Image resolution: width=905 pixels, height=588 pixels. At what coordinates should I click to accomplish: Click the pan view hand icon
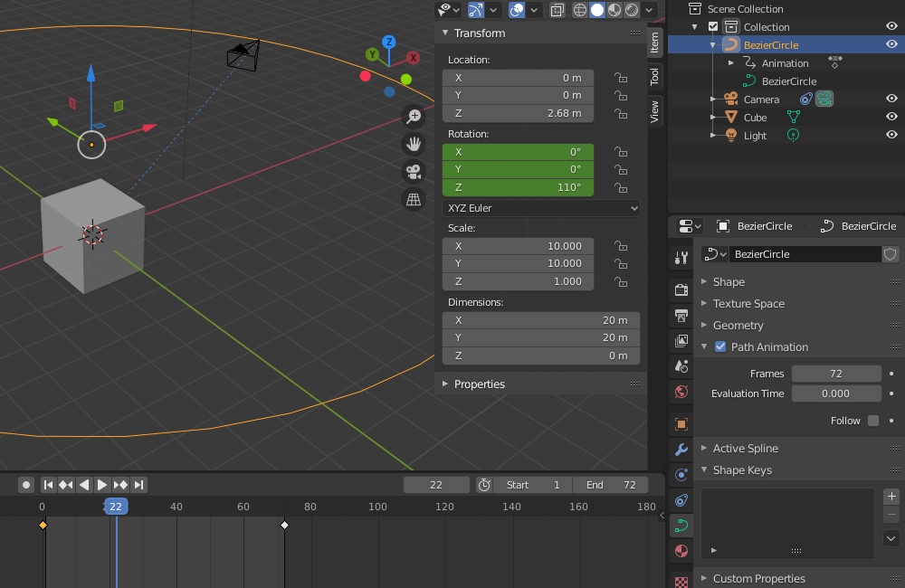414,144
